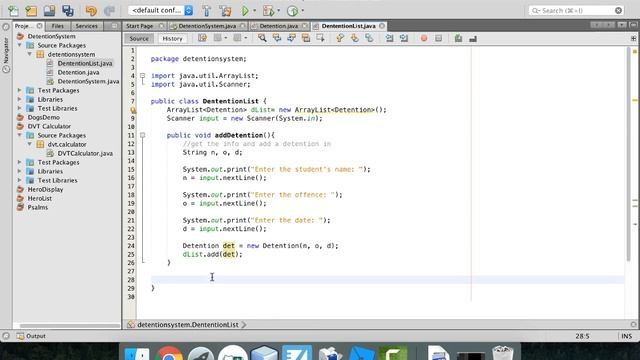Collapse the imports fold on line 4
640x360 pixels.
click(x=142, y=76)
